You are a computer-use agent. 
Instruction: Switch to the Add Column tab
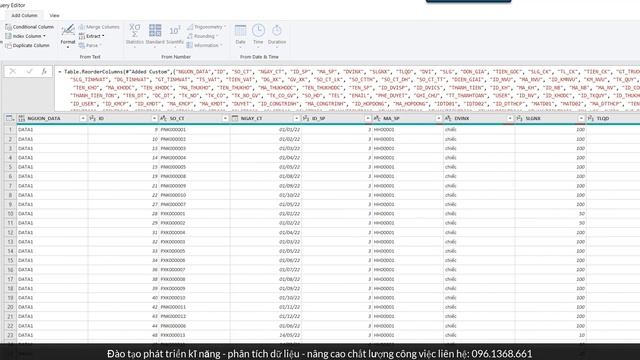point(24,16)
